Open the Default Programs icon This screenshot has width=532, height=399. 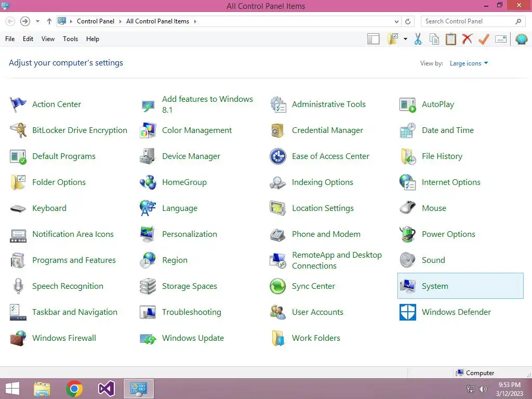18,156
